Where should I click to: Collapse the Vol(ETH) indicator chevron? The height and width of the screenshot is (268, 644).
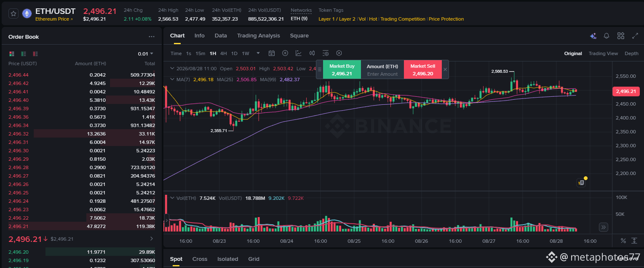172,198
